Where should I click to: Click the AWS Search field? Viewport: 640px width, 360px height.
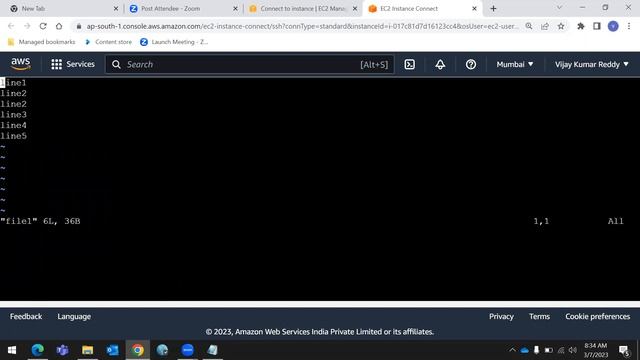[x=250, y=64]
